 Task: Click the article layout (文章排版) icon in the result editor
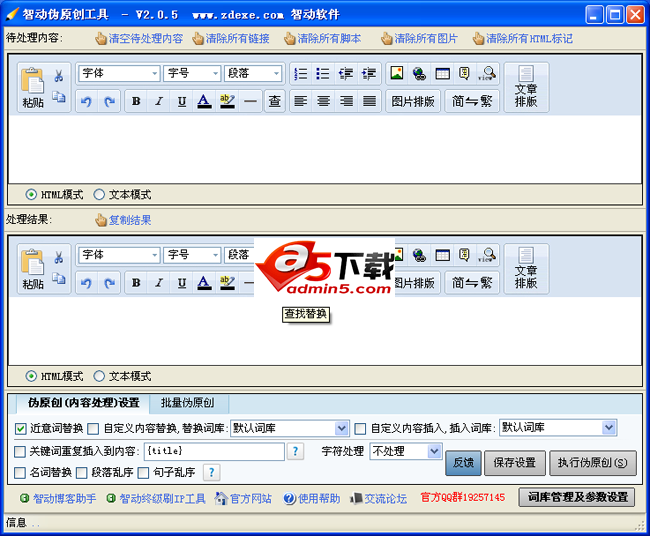coord(526,269)
